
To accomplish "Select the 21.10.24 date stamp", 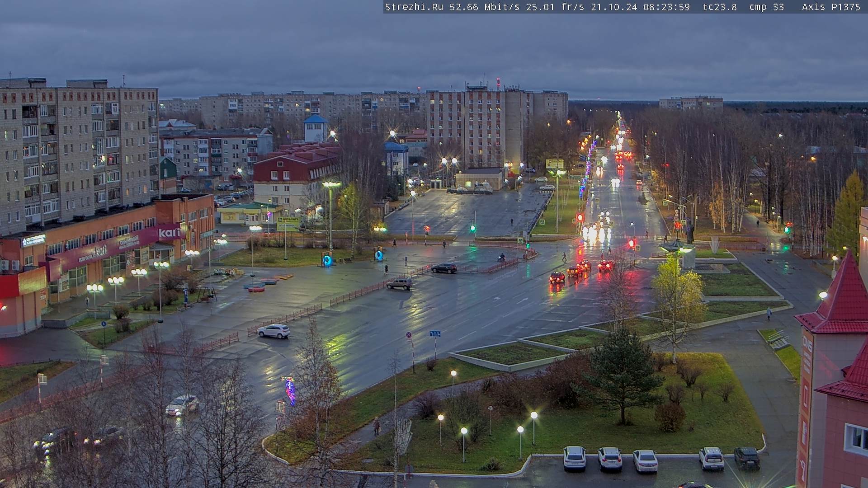I will [x=614, y=7].
